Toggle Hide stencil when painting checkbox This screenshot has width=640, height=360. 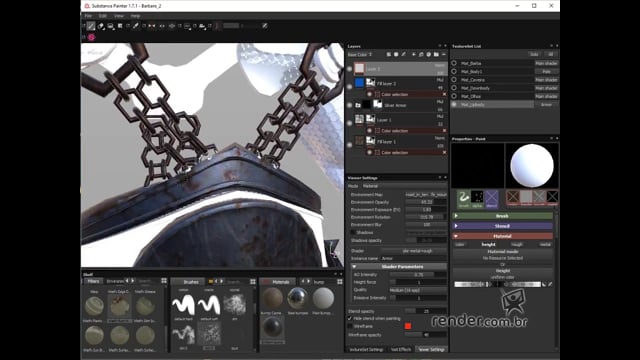tap(350, 318)
